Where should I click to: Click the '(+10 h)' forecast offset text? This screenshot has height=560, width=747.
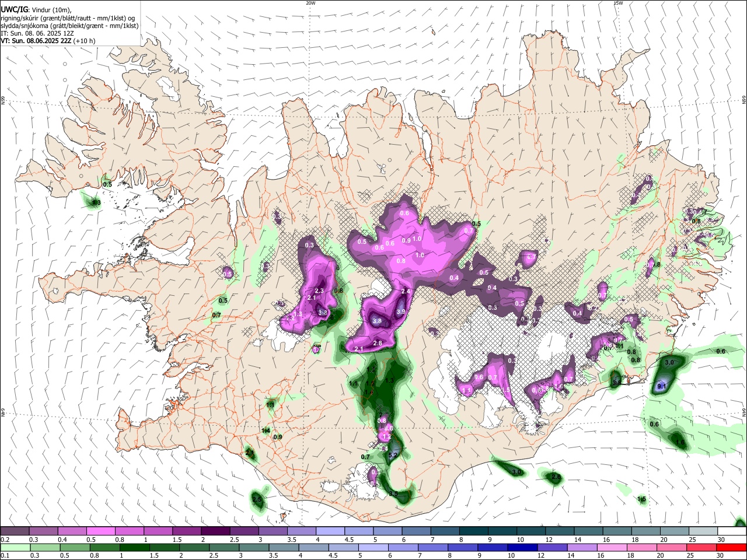[x=85, y=41]
